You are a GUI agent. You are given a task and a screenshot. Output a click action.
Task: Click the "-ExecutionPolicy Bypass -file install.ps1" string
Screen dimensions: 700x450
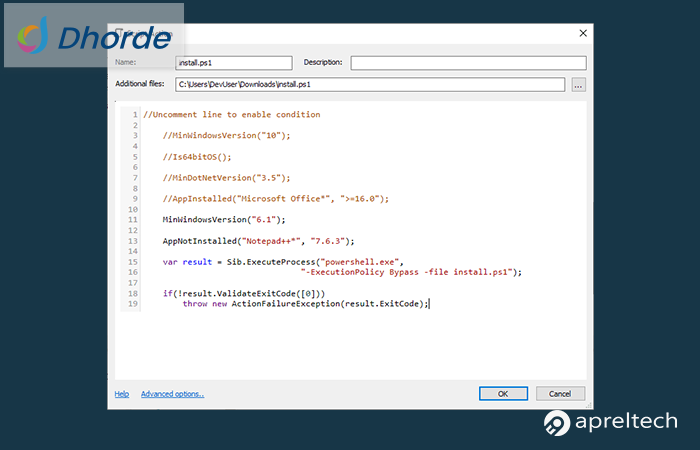click(x=407, y=272)
